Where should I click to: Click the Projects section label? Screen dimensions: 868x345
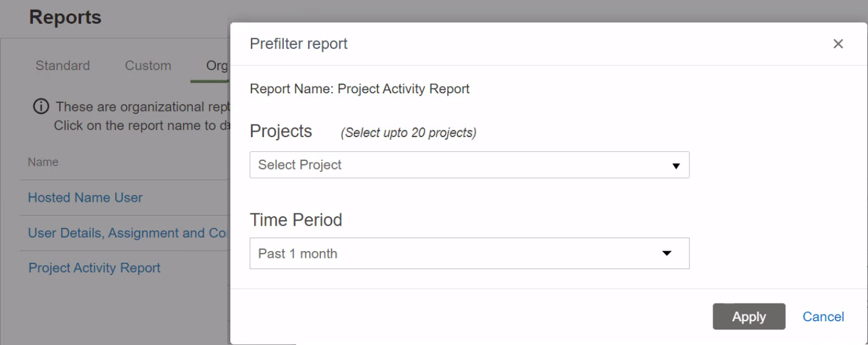tap(281, 131)
